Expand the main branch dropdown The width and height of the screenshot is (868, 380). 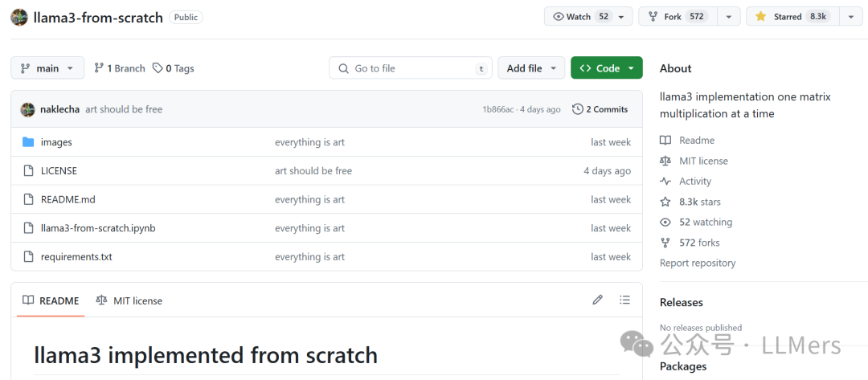click(x=47, y=68)
